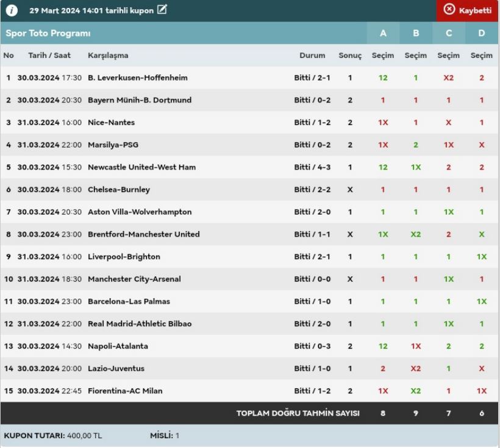The image size is (500, 448).
Task: Click the Manchester City-Arsenal match name
Action: 134,279
